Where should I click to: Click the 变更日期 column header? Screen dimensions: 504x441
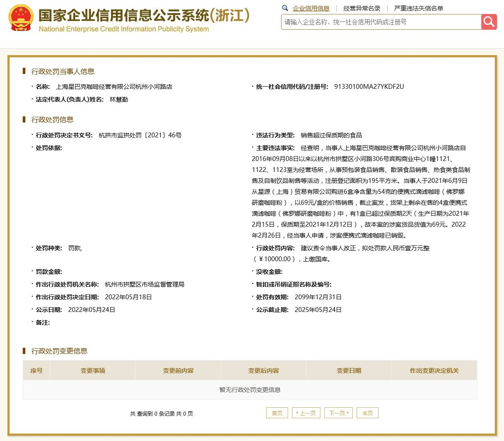point(349,371)
